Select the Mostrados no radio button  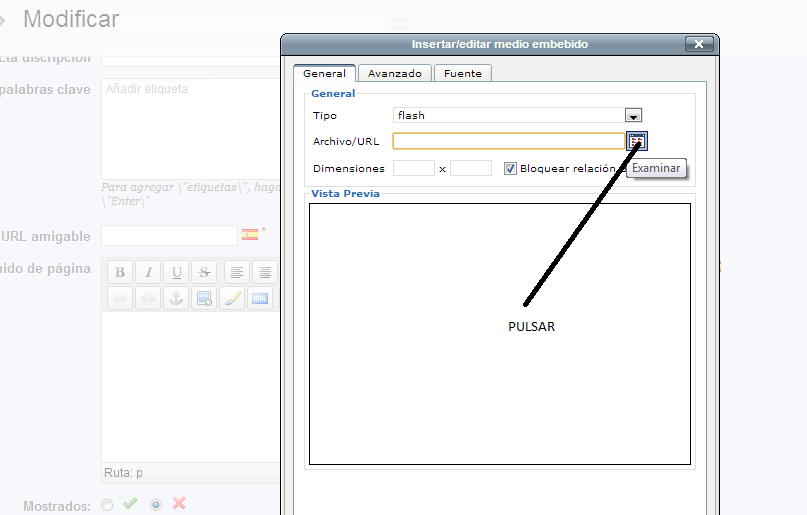pos(156,505)
